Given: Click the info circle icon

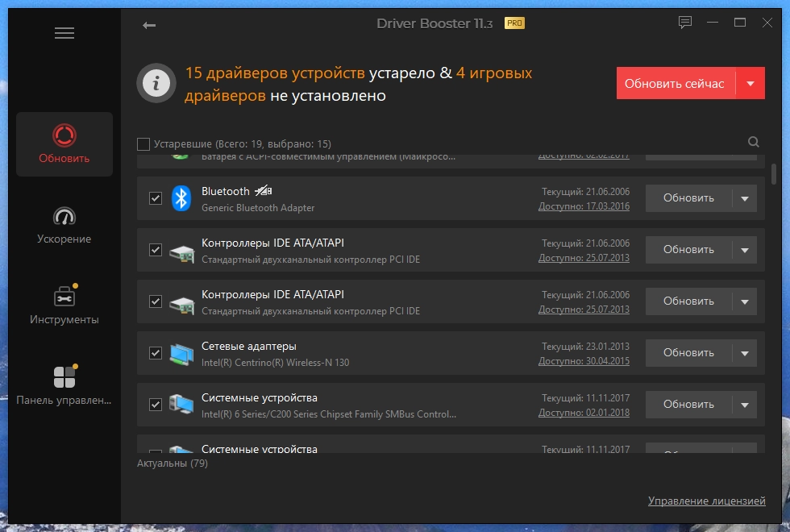Looking at the screenshot, I should click(x=156, y=83).
